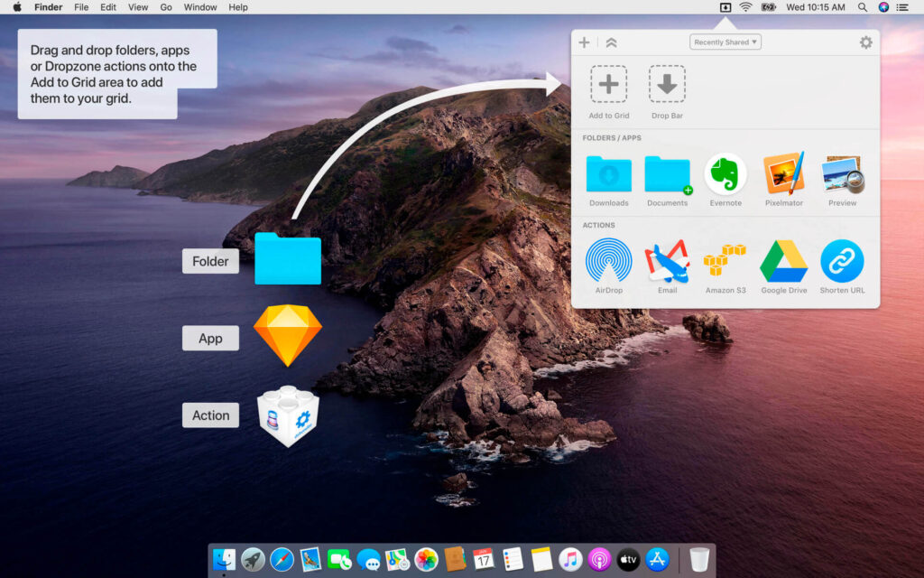
Task: Open Dropzone settings via the gear icon
Action: pos(865,42)
